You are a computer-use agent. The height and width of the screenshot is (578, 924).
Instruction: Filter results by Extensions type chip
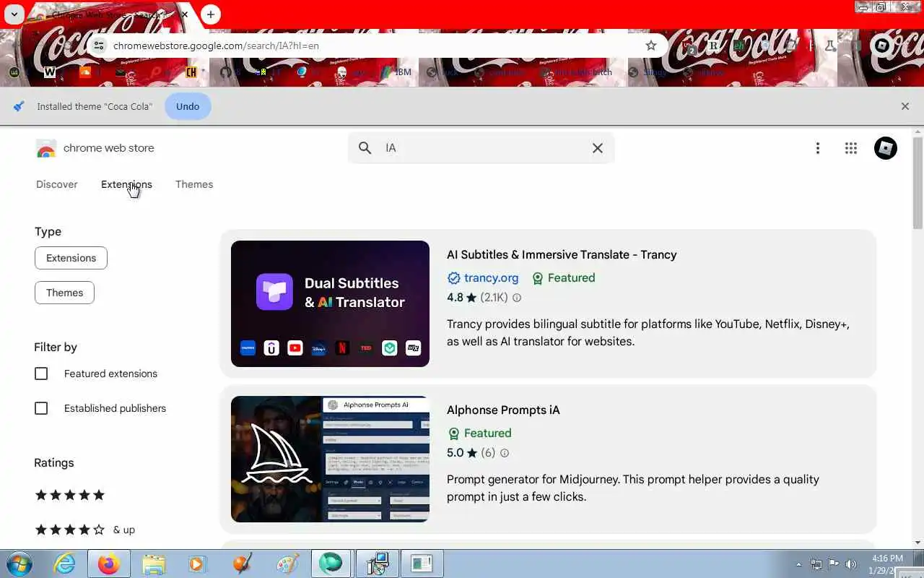[71, 258]
